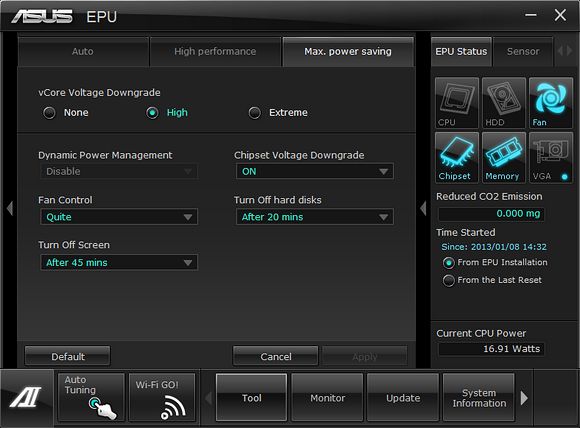Click the AI Suite logo button
Viewport: 580px width, 428px height.
pyautogui.click(x=27, y=398)
